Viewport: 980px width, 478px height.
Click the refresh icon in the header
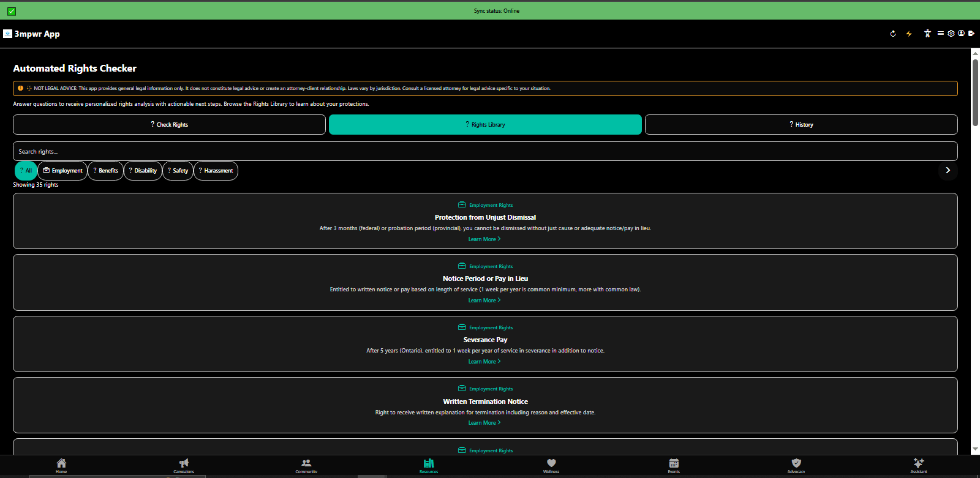tap(893, 34)
